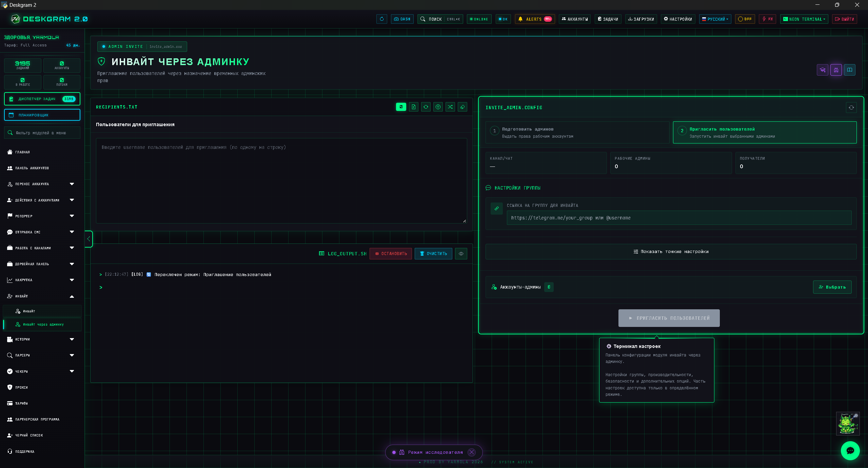Collapse the Инвайт sidebar section
Viewport: 868px width, 468px height.
click(42, 296)
